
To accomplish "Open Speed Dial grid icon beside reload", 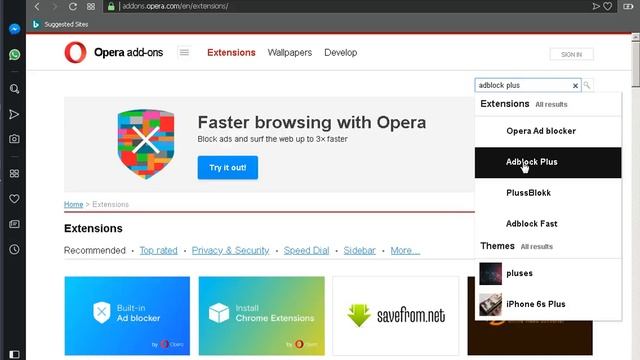I will coord(91,6).
